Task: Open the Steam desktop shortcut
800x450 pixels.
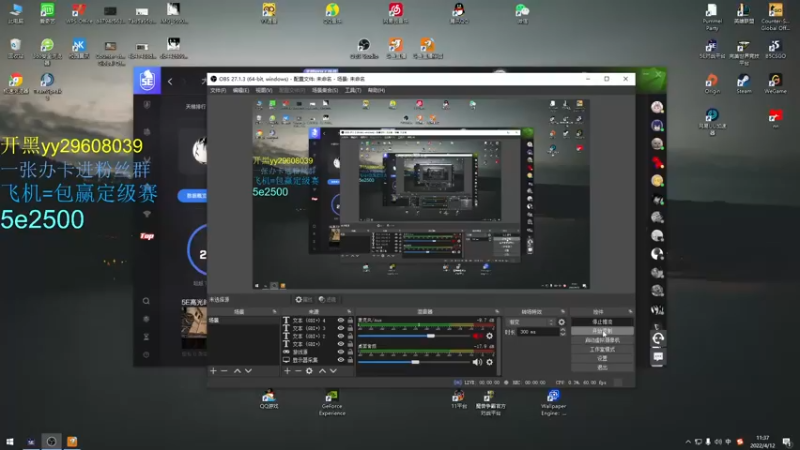Action: pos(744,84)
